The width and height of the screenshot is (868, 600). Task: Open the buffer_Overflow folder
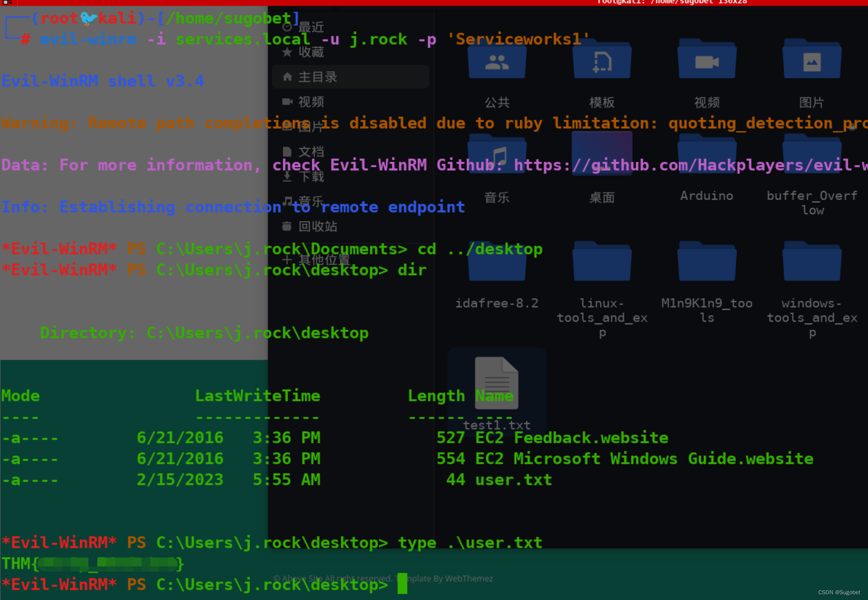tap(812, 154)
